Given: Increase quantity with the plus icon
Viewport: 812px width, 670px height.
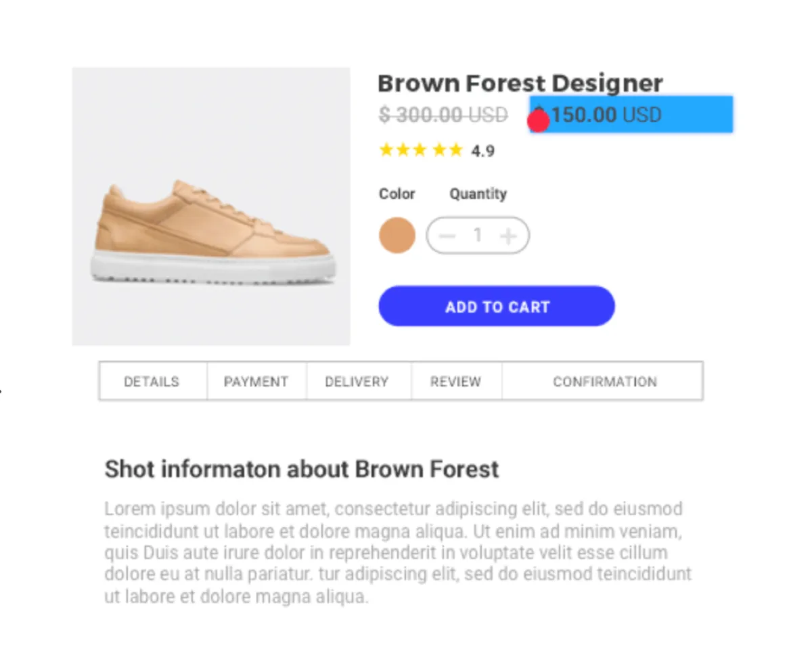Looking at the screenshot, I should 508,236.
